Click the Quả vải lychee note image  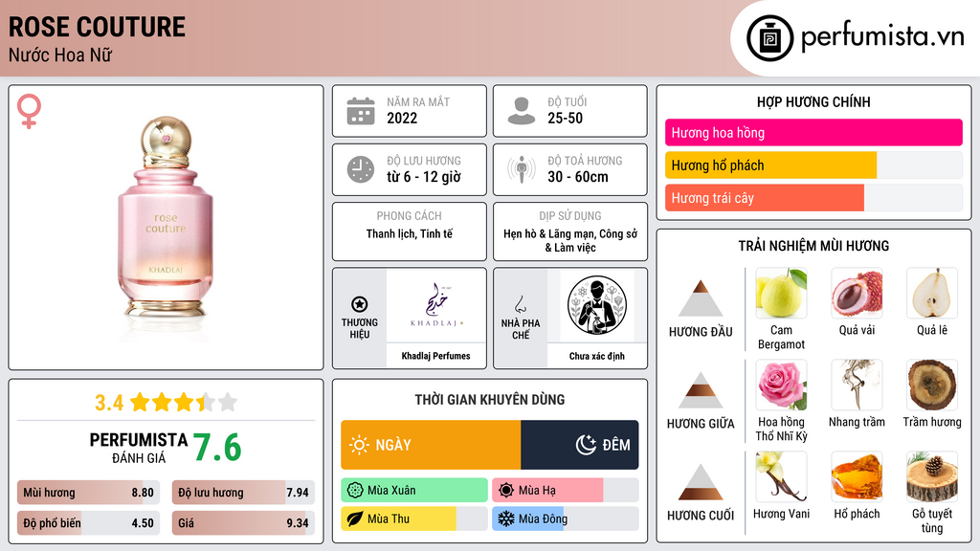click(857, 293)
